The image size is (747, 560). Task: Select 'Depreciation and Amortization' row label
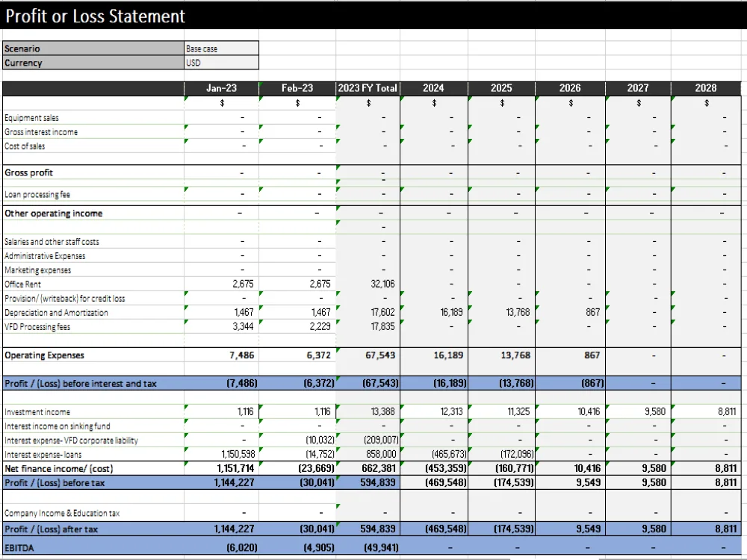56,313
